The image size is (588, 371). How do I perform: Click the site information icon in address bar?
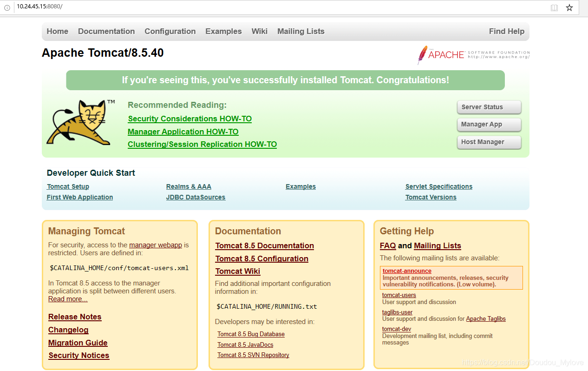coord(7,7)
